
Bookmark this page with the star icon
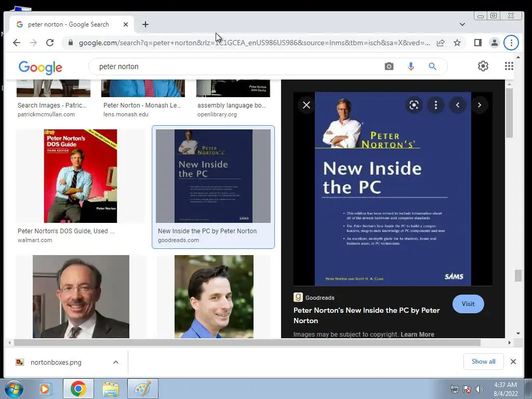pos(457,43)
